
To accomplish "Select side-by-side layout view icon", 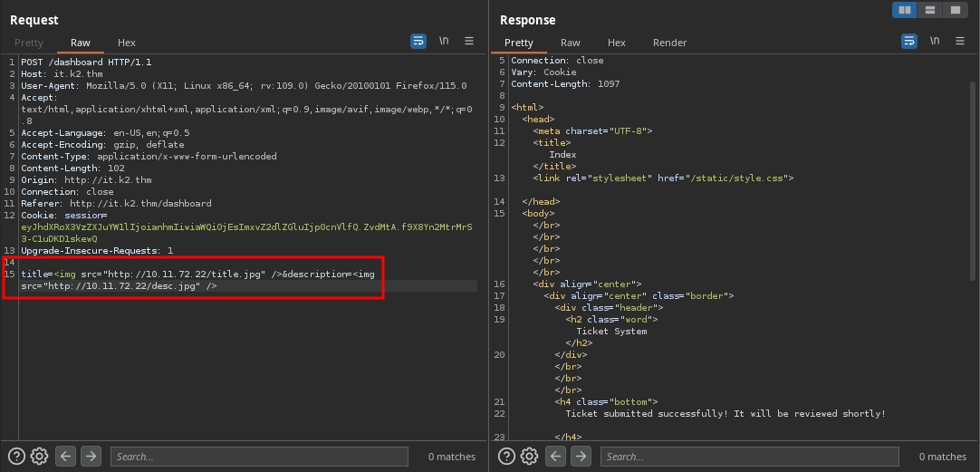I will tap(904, 10).
